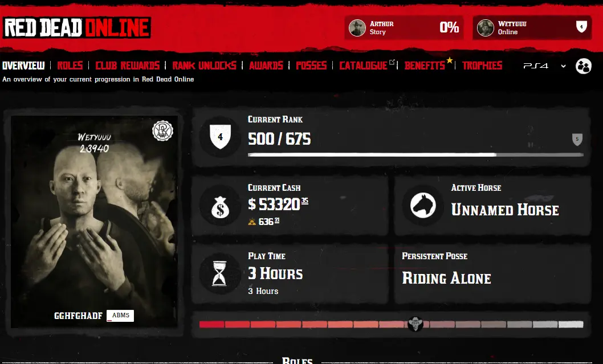The height and width of the screenshot is (364, 603).
Task: Click the gold bars icon beside 636
Action: (252, 222)
